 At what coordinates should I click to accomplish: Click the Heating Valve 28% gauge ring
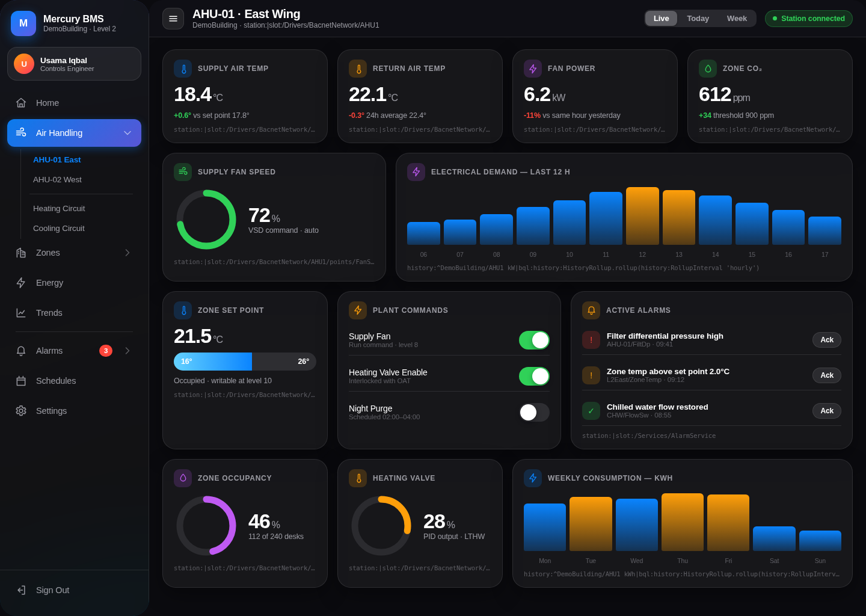pos(381,526)
